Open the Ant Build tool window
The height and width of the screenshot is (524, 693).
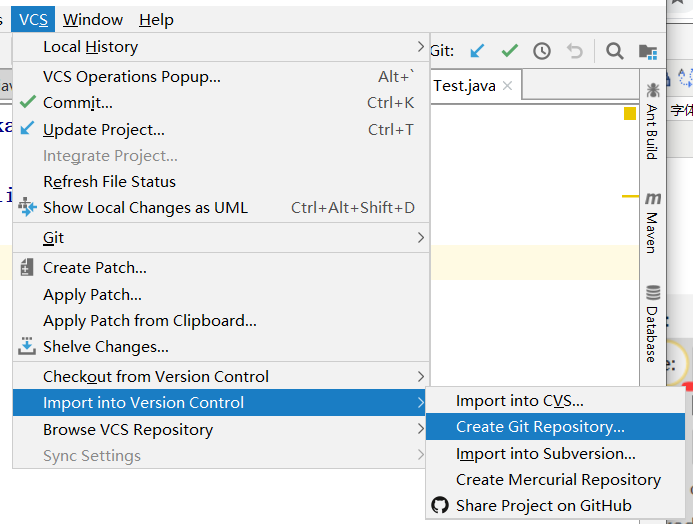[x=652, y=121]
